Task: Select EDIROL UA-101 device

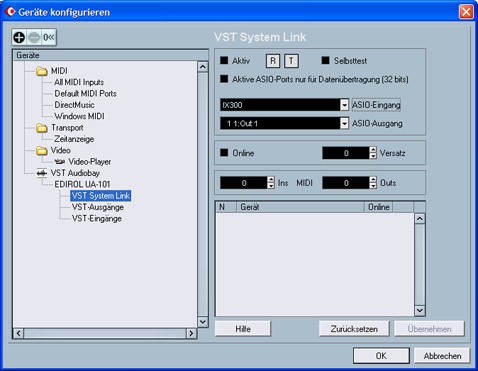Action: click(82, 184)
